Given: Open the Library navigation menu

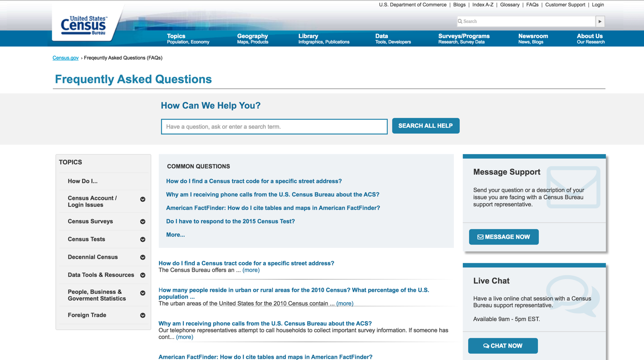Looking at the screenshot, I should (324, 39).
